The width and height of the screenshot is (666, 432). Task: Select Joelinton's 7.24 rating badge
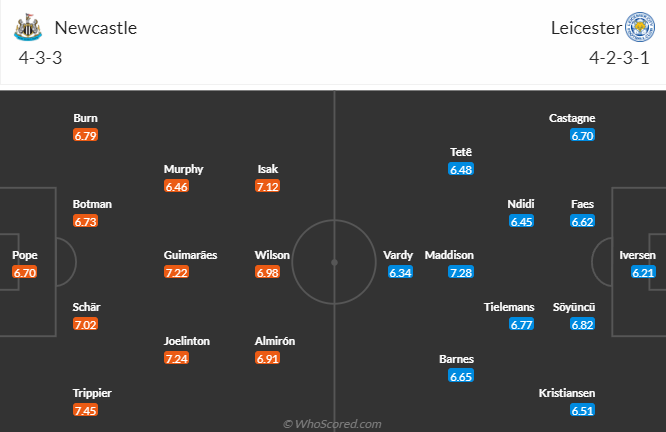(x=176, y=359)
